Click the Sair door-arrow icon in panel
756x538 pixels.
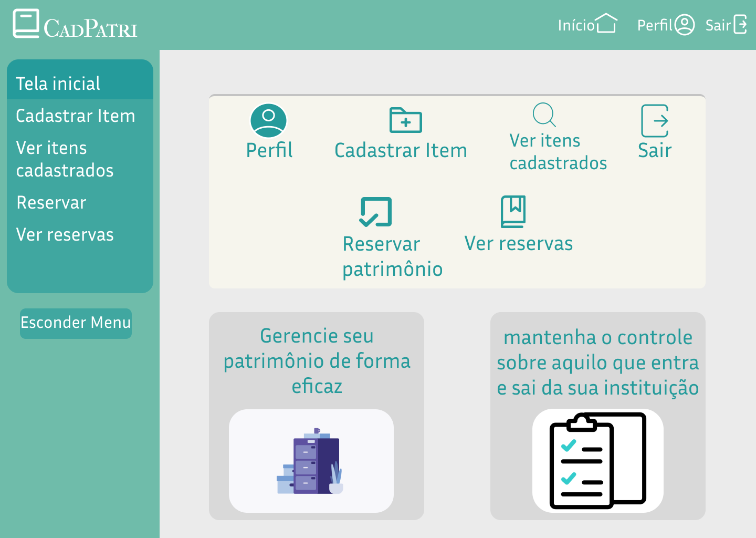pyautogui.click(x=655, y=121)
